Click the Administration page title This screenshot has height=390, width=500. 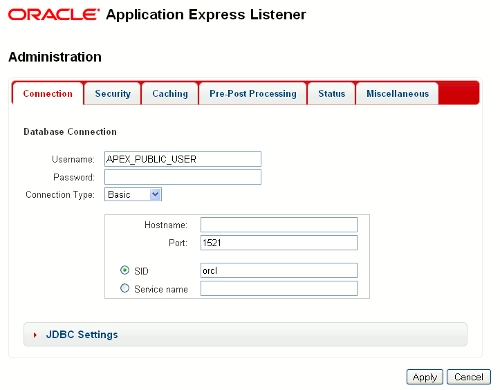tap(55, 57)
